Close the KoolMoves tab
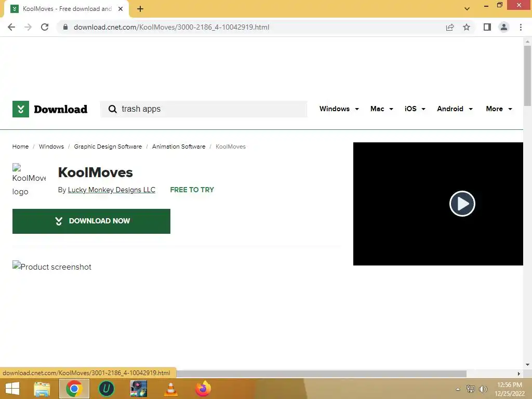Screen dimensions: 532x399 tap(121, 9)
